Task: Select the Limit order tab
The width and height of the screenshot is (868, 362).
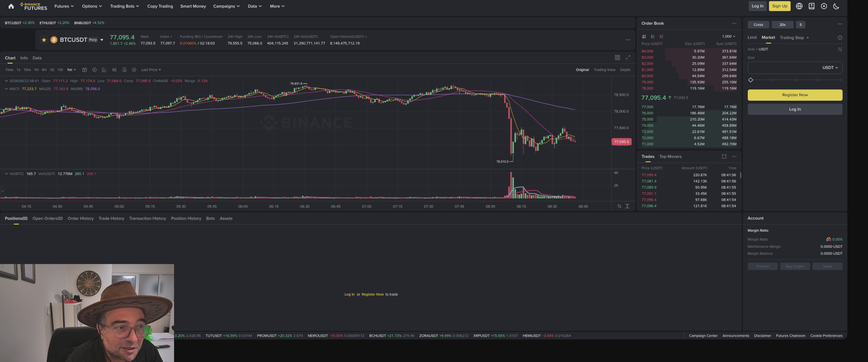Action: coord(752,38)
